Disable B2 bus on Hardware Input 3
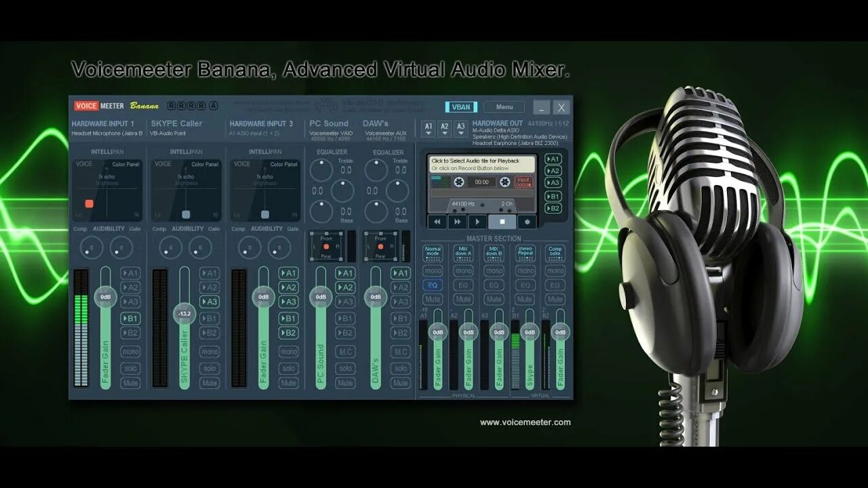 [x=288, y=333]
